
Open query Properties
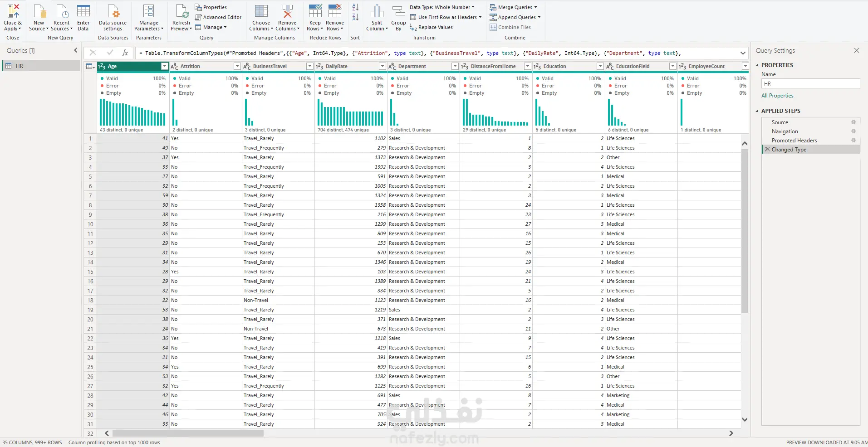[x=211, y=7]
